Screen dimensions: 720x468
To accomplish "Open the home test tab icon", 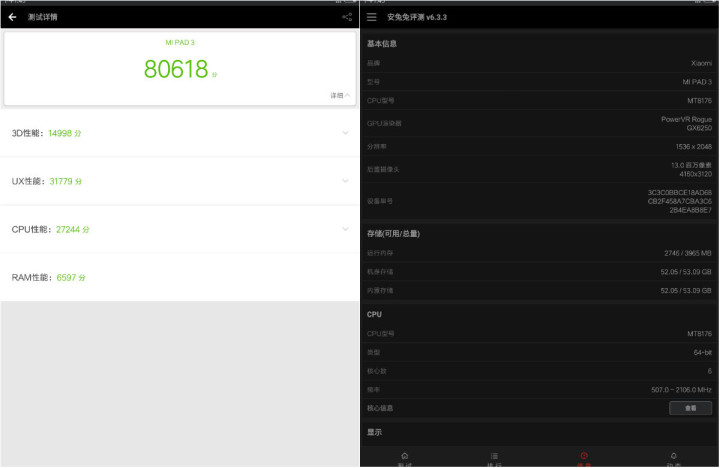I will pyautogui.click(x=405, y=456).
